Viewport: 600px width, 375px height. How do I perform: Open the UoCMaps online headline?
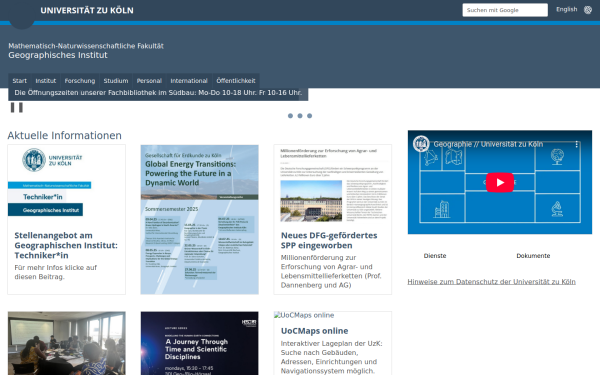coord(315,331)
